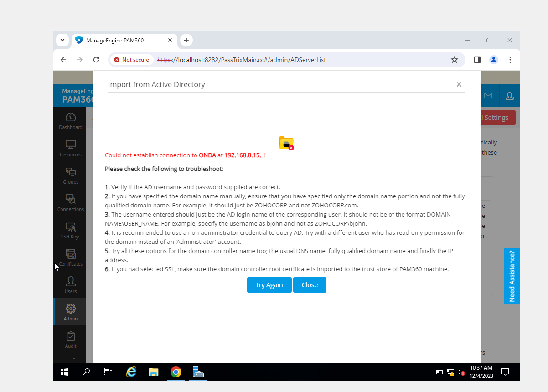Open Dashboard in the sidebar
Screen dimensions: 548x392
point(71,121)
